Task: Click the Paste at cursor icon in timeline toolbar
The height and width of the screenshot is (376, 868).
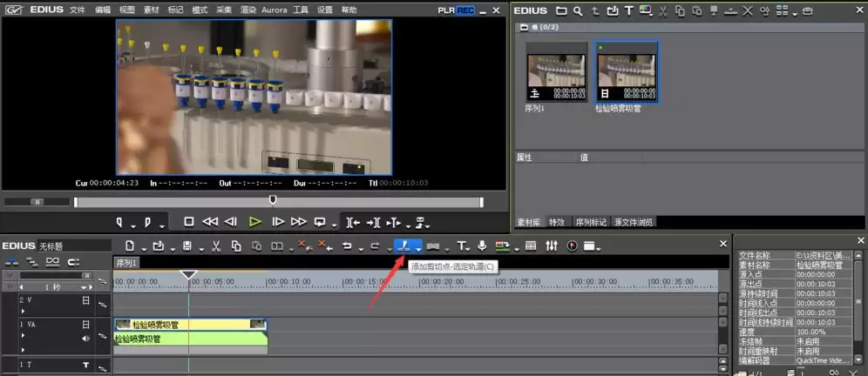Action: pos(256,246)
